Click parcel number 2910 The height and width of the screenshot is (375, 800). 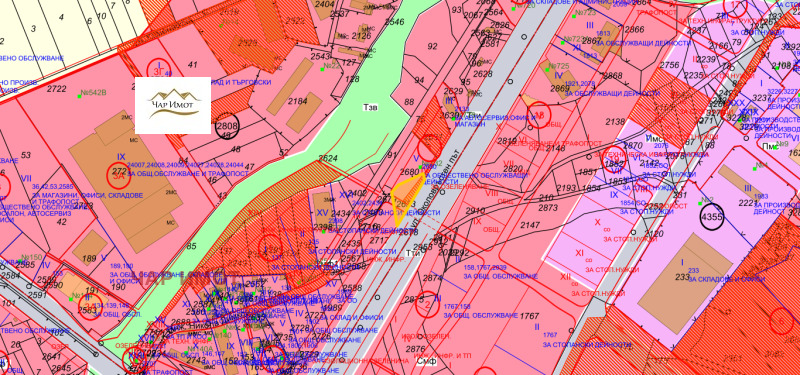pyautogui.click(x=476, y=210)
